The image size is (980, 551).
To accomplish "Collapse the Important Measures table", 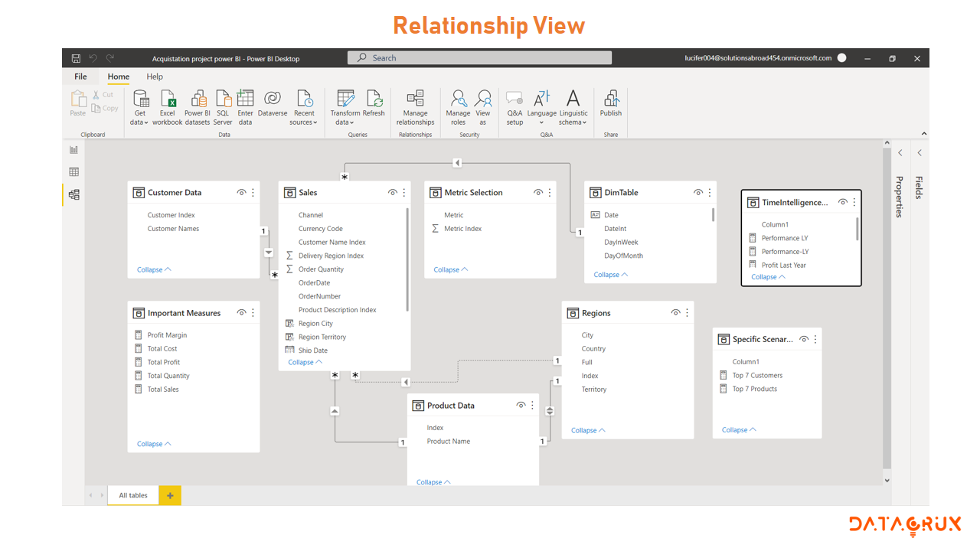I will pyautogui.click(x=153, y=443).
